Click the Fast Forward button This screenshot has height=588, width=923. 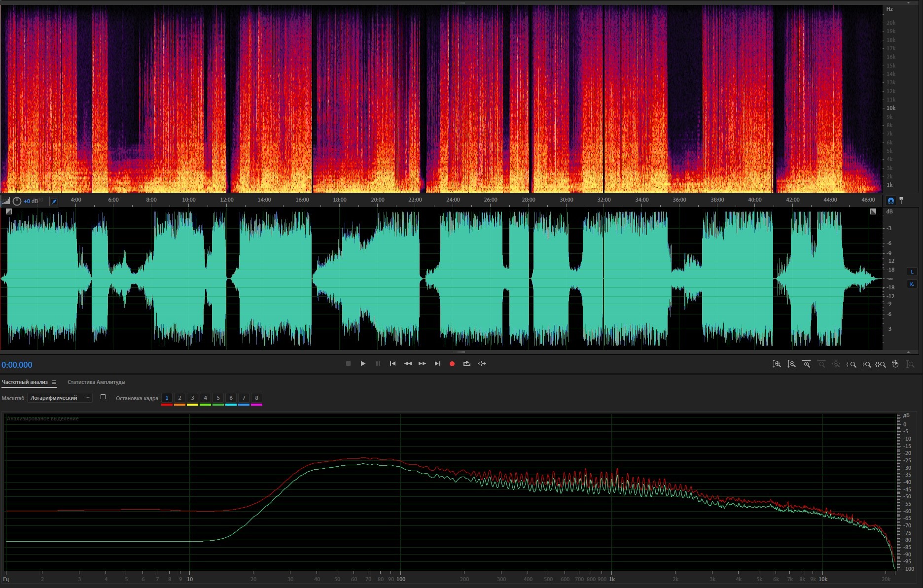click(x=422, y=364)
